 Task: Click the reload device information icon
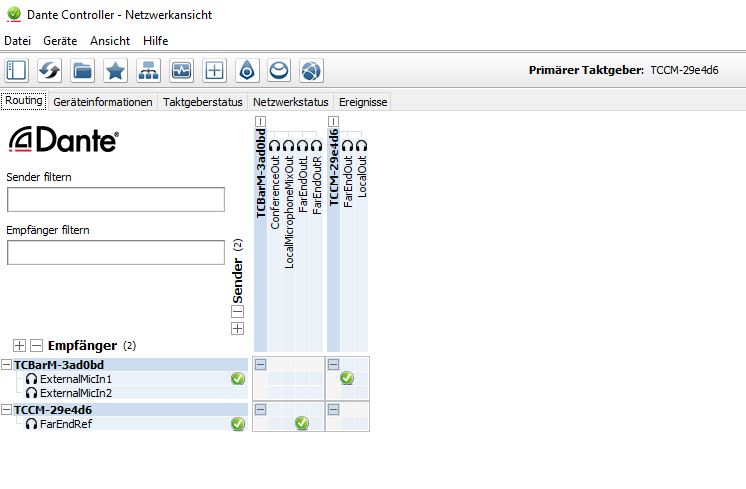[49, 71]
